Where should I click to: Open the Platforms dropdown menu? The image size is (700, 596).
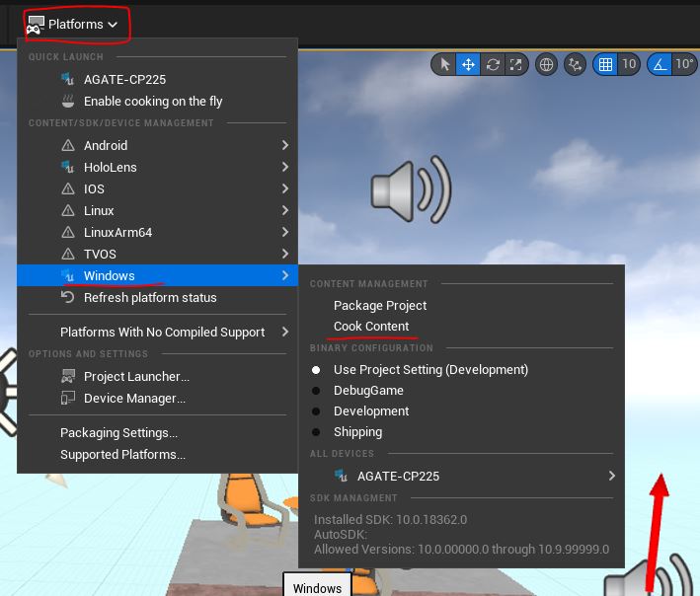(x=73, y=24)
